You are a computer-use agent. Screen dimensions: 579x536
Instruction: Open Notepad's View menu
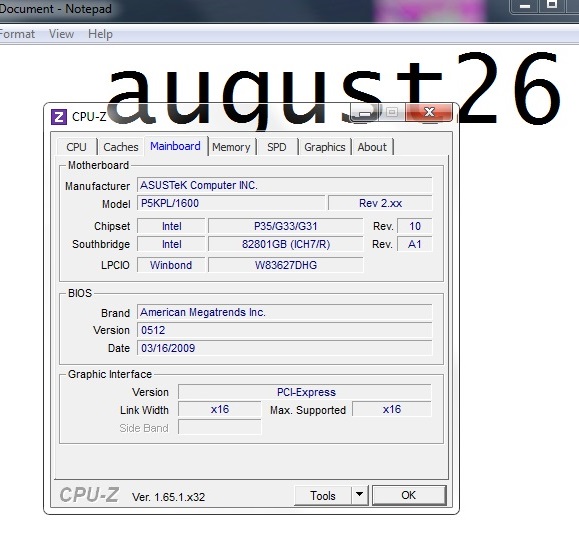(x=61, y=34)
